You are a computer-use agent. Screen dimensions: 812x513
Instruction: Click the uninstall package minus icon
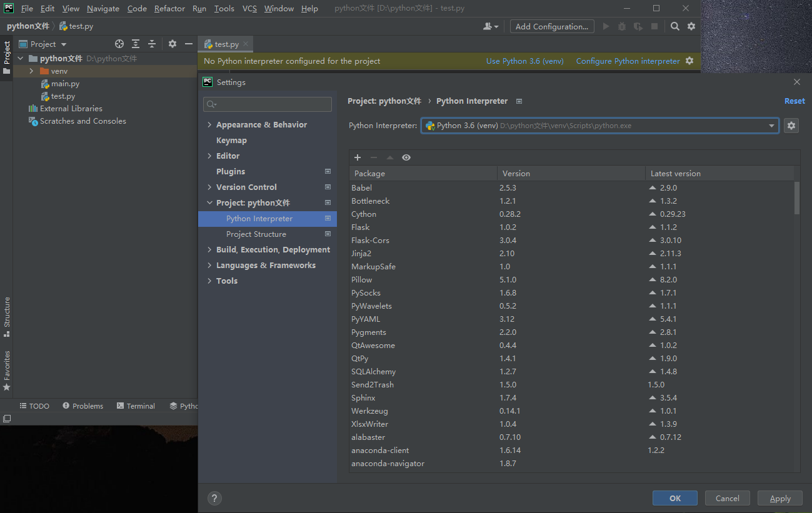(x=374, y=157)
